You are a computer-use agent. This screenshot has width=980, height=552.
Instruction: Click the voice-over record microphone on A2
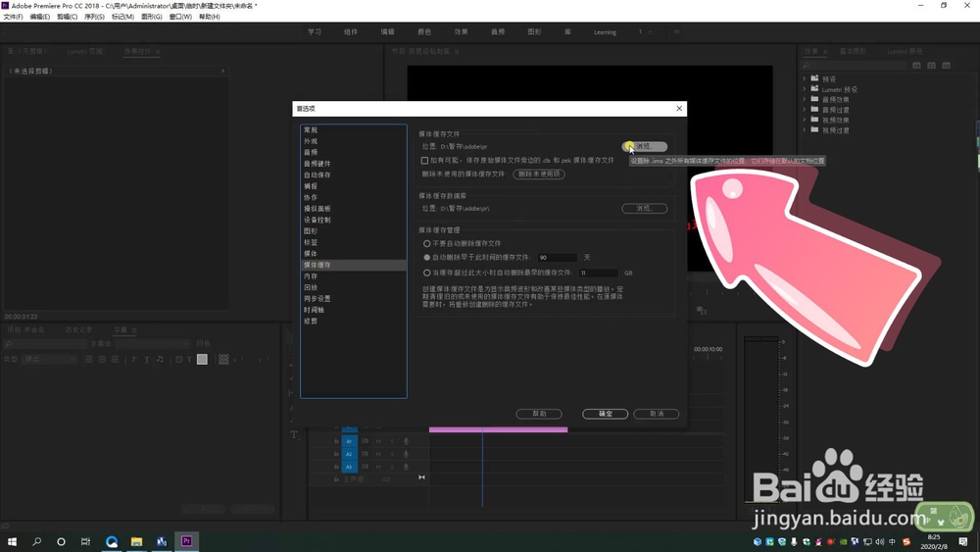click(x=406, y=454)
